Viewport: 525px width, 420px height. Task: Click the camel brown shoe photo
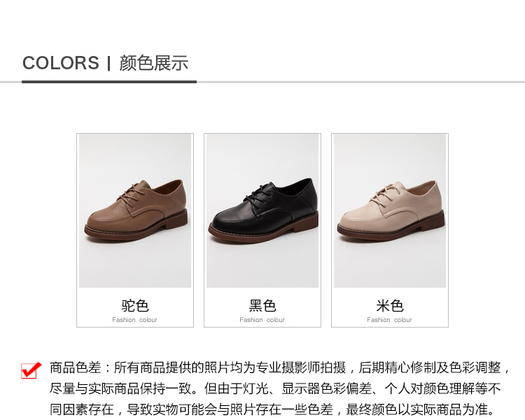point(135,211)
